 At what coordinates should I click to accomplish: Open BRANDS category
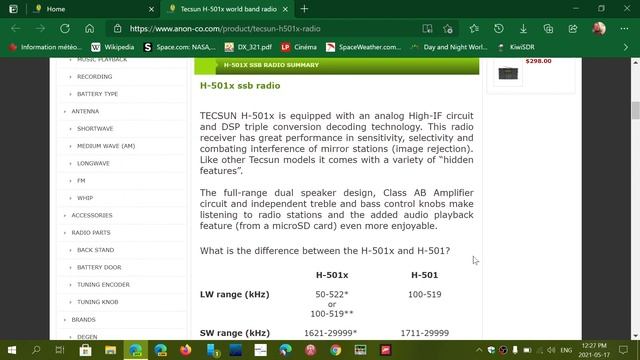point(83,320)
